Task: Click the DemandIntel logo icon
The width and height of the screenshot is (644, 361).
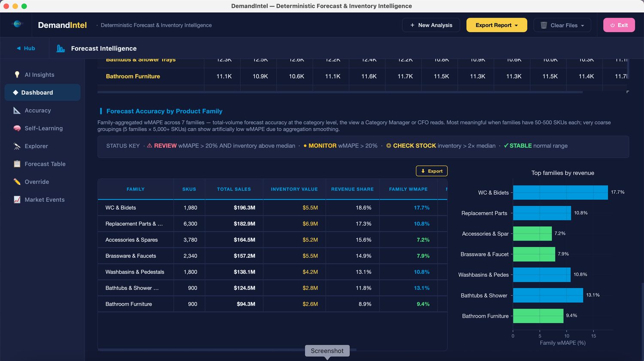Action: (x=17, y=24)
